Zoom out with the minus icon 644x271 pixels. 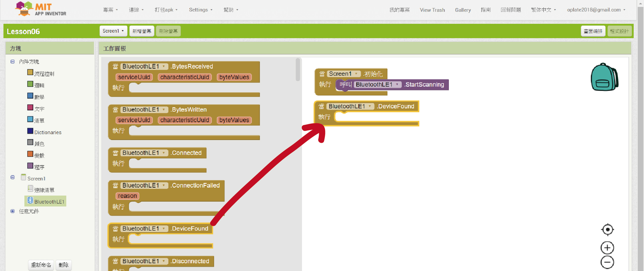[x=607, y=262]
